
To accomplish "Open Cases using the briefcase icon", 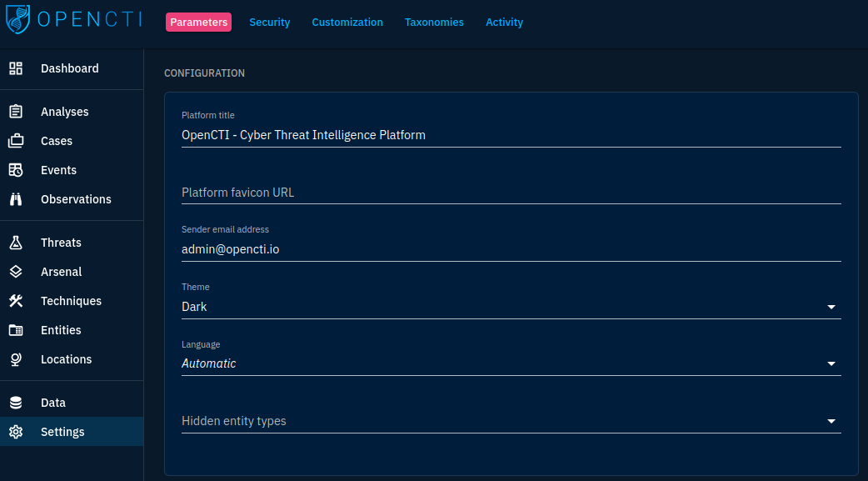I will coord(15,140).
